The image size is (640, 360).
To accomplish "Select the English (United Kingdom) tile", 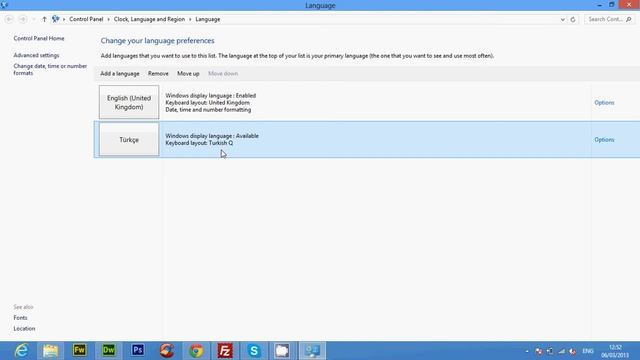I will point(129,102).
